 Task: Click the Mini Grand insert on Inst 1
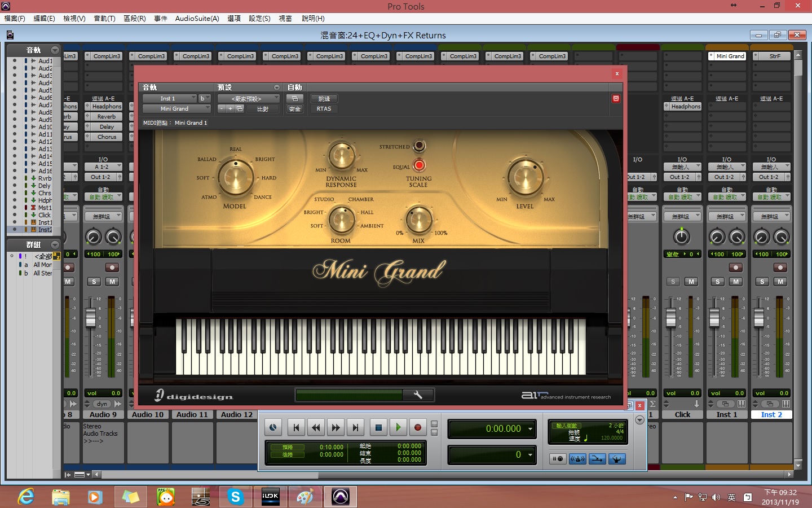tap(730, 56)
